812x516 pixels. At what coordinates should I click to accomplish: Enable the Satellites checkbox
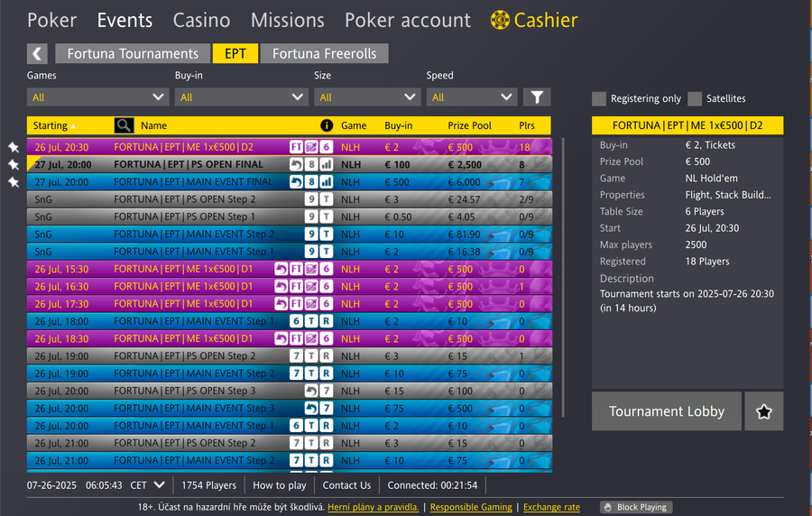click(x=695, y=99)
